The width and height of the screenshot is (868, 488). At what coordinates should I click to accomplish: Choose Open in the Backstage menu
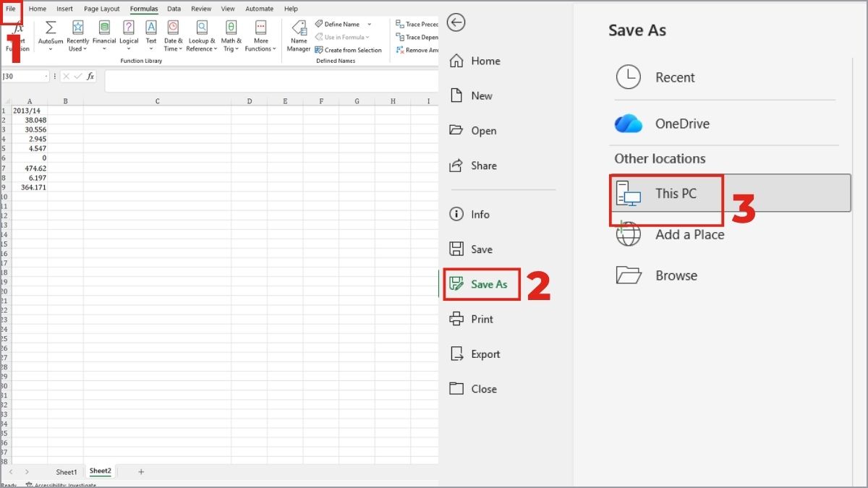tap(473, 131)
